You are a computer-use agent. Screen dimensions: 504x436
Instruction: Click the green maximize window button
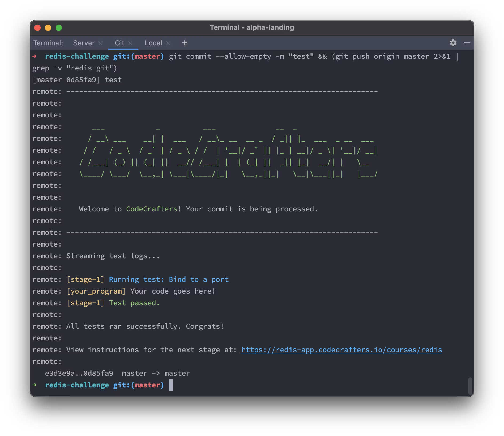coord(59,28)
